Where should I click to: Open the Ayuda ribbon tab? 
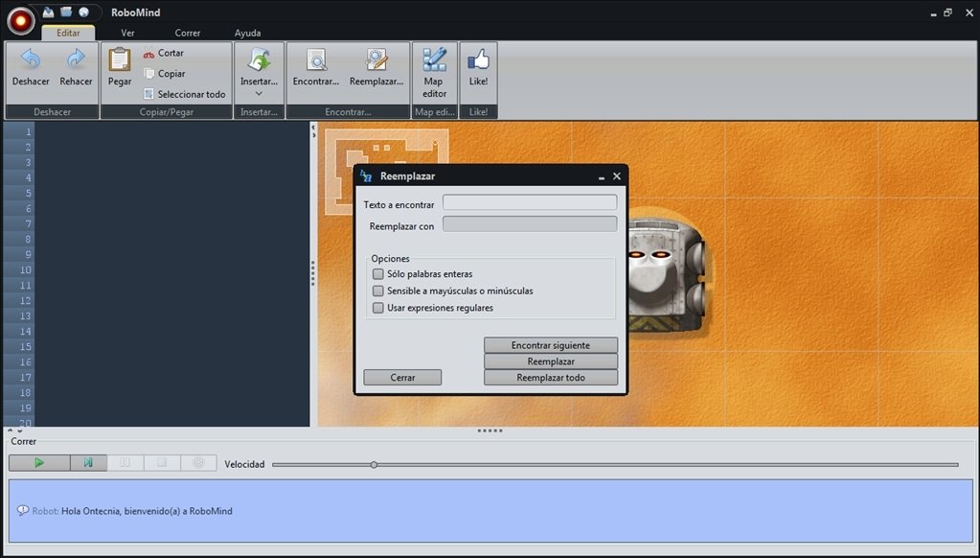tap(247, 33)
